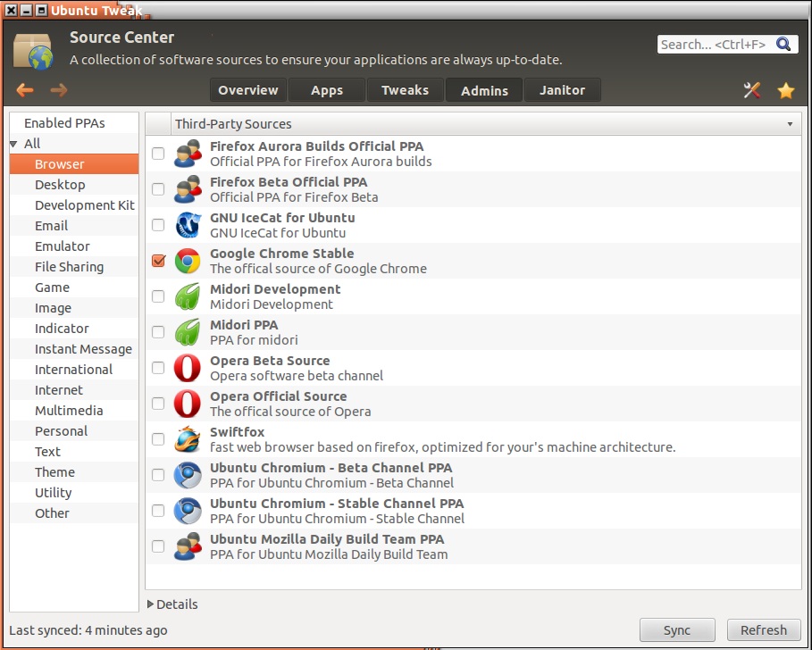This screenshot has width=812, height=650.
Task: Click the Ubuntu Mozilla Daily Build icon
Action: coord(188,546)
